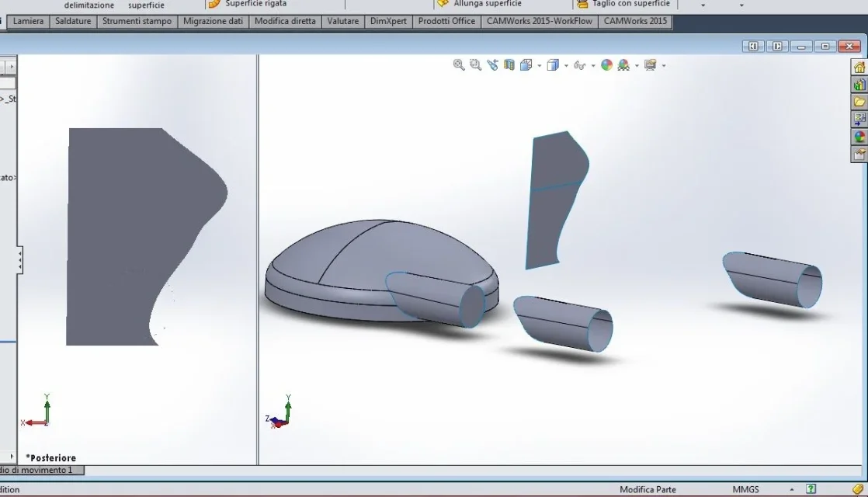The image size is (868, 497).
Task: Select the Zoom to Area icon
Action: [475, 64]
